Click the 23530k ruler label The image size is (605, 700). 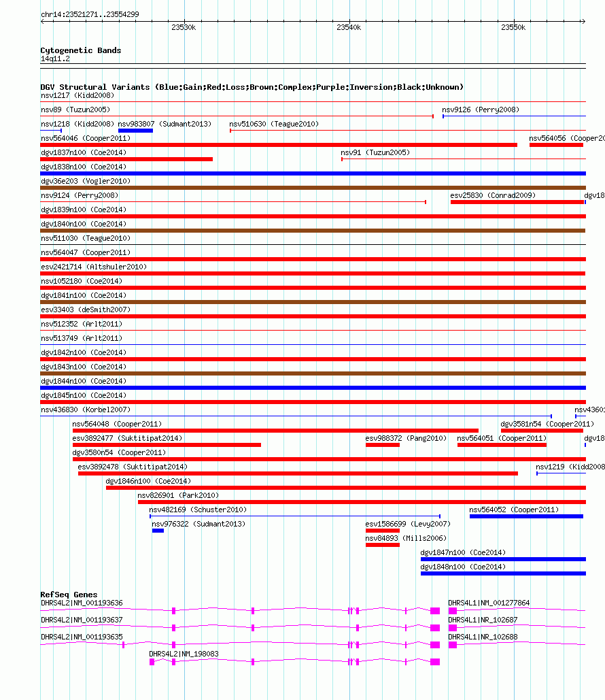184,27
